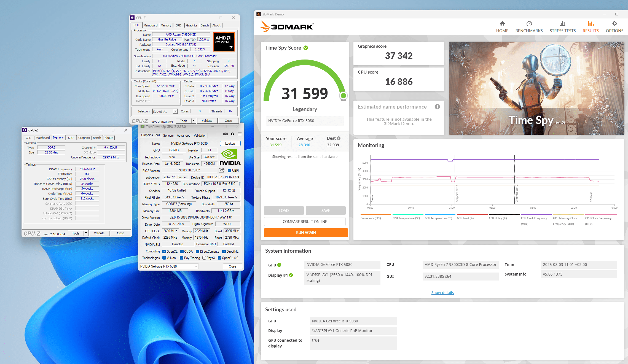Screen dimensions: 628x364
Task: Open the Results section in 3DMark
Action: 591,27
